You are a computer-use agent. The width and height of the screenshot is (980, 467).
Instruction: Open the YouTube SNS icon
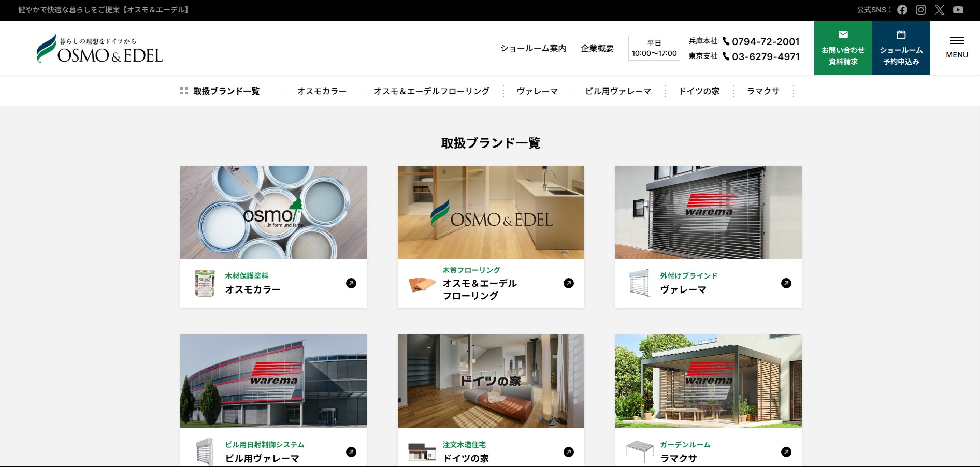(958, 10)
